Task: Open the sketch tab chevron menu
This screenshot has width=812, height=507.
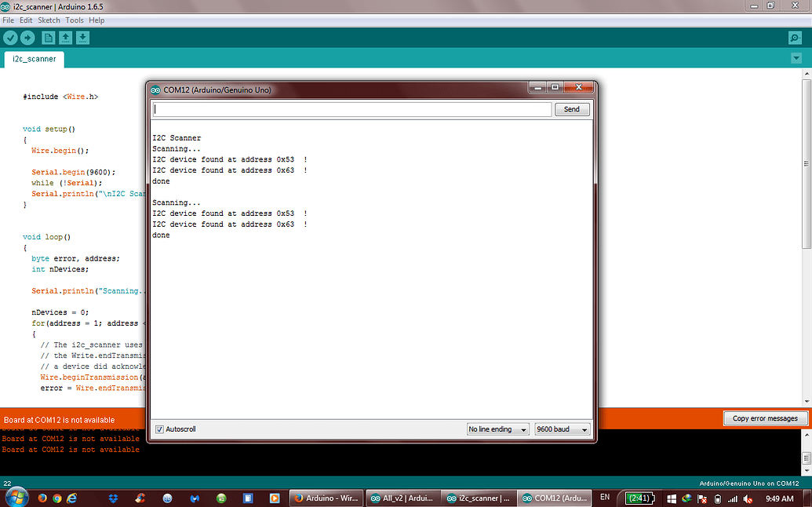Action: coord(796,57)
